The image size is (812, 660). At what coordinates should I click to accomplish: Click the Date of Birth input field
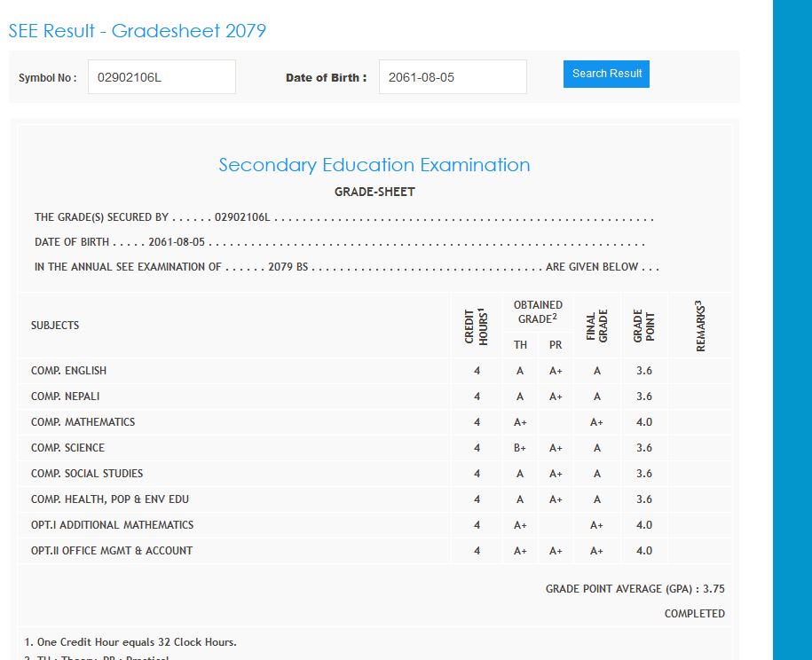[x=453, y=77]
